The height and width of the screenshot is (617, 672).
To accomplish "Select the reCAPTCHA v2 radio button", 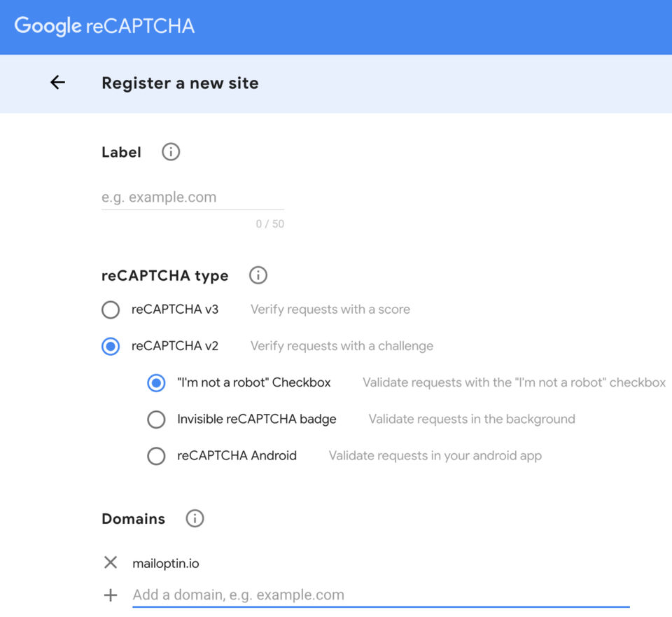I will point(111,346).
